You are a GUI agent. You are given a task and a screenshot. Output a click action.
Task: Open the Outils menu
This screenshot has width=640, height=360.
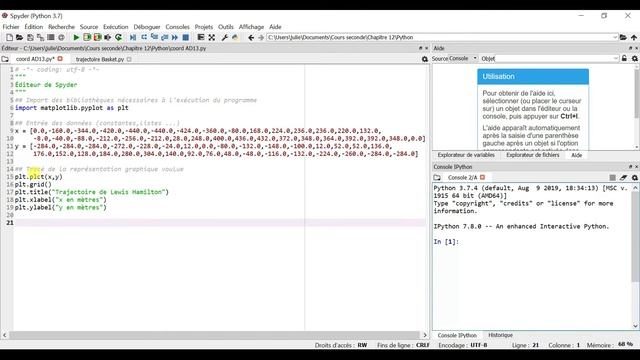(x=226, y=27)
